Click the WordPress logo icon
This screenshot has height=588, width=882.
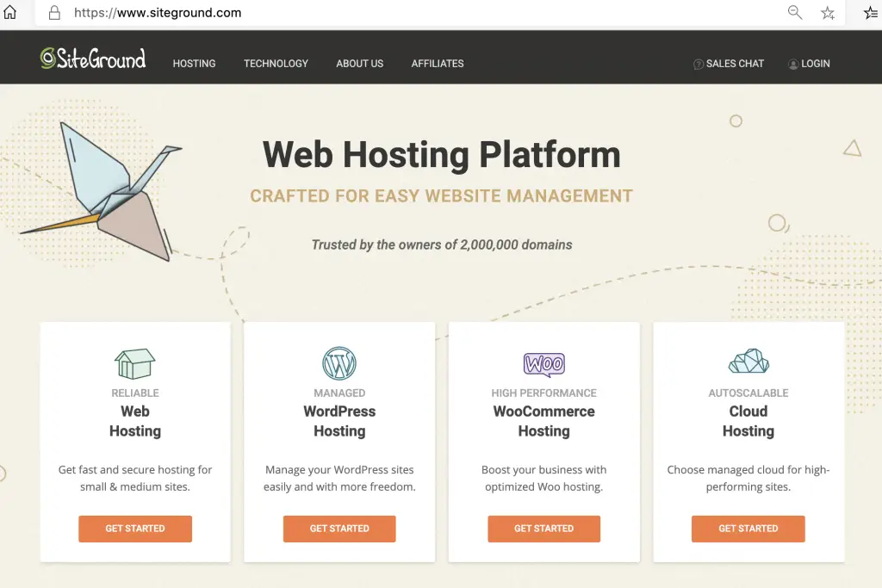pyautogui.click(x=339, y=363)
